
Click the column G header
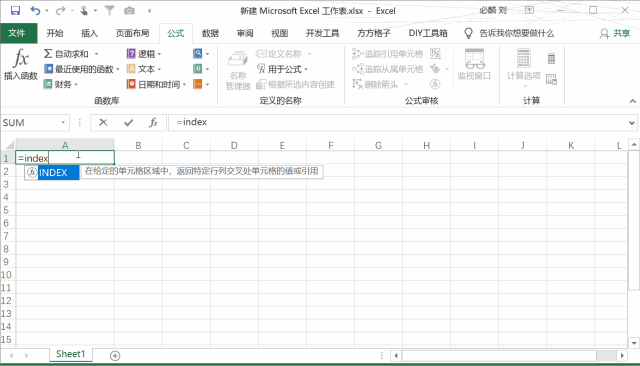tap(378, 146)
